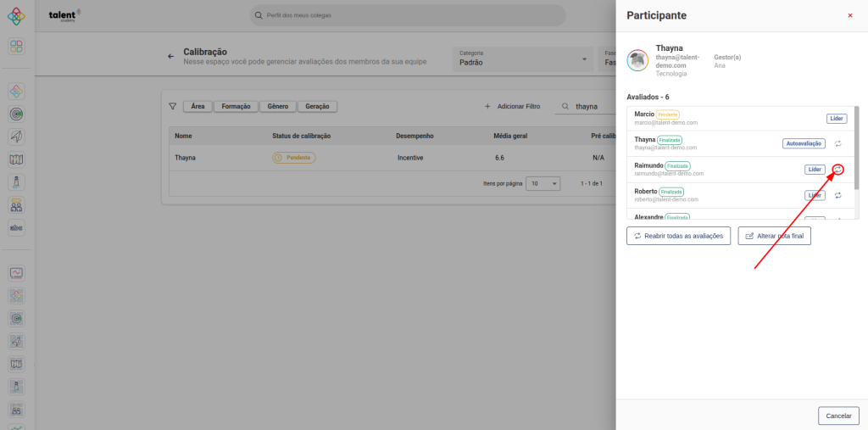This screenshot has width=868, height=430.
Task: Click the reopen icon next to Thayna's Autoavaliação
Action: [837, 143]
